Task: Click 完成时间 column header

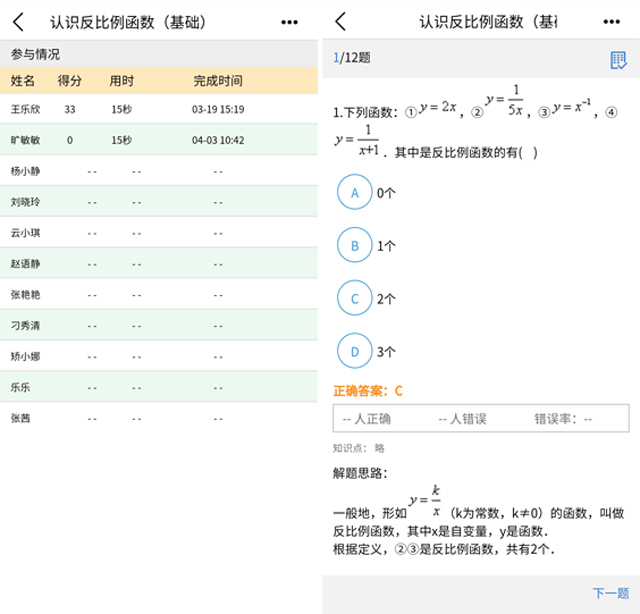Action: point(218,80)
